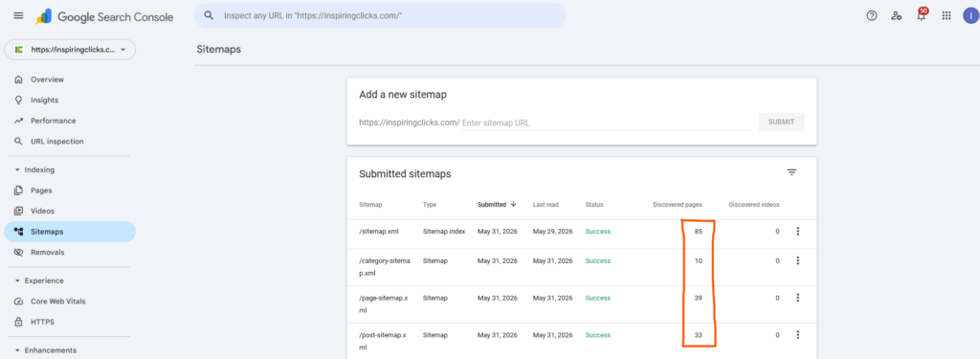Open Pages under Indexing

pos(41,191)
